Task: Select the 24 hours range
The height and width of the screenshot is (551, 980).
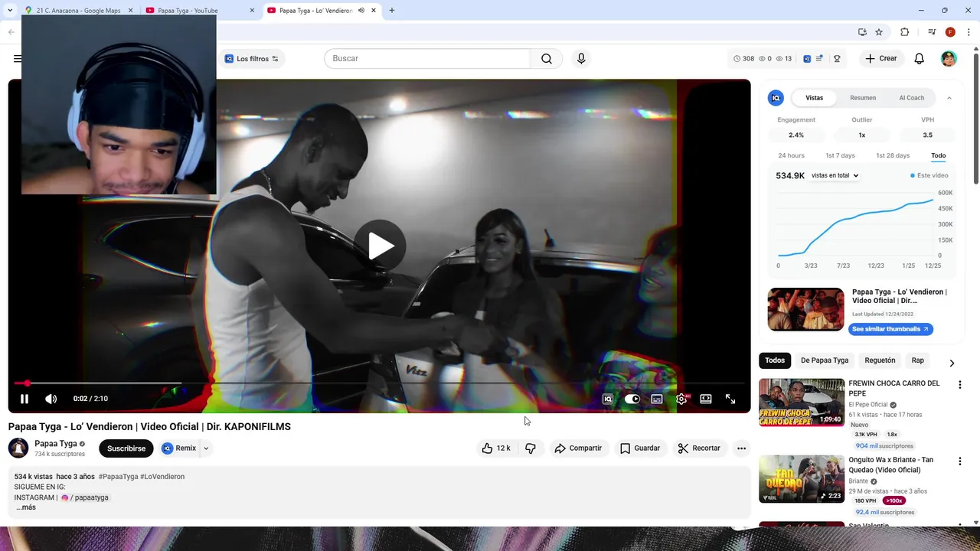Action: click(791, 156)
